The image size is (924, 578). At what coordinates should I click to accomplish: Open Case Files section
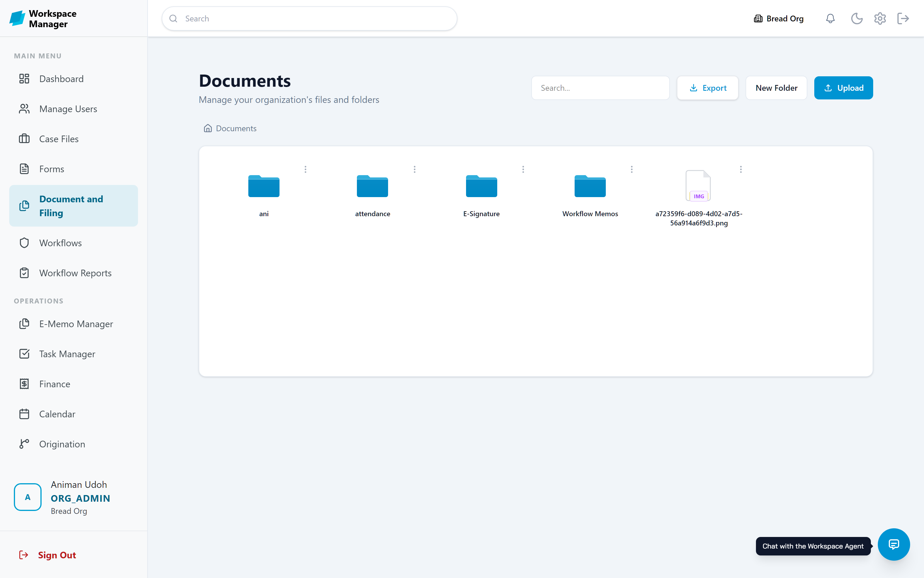[73, 139]
